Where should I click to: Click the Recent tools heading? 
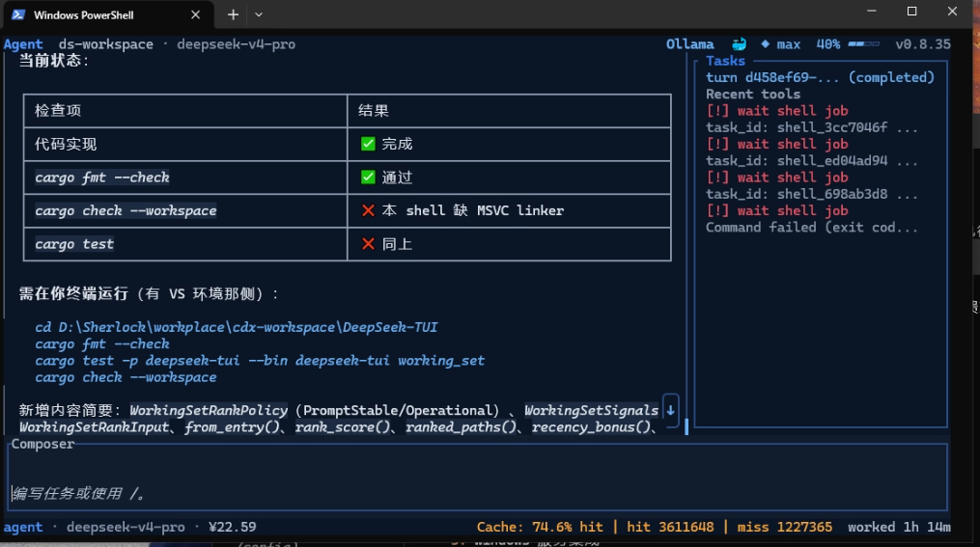click(753, 95)
